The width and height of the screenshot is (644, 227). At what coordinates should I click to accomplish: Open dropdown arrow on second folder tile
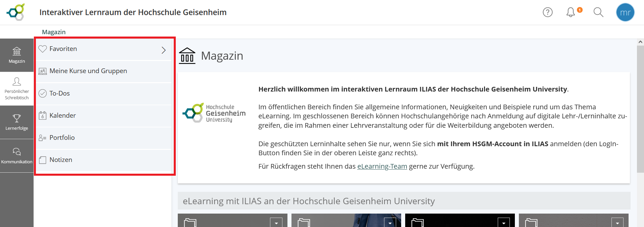tap(390, 223)
